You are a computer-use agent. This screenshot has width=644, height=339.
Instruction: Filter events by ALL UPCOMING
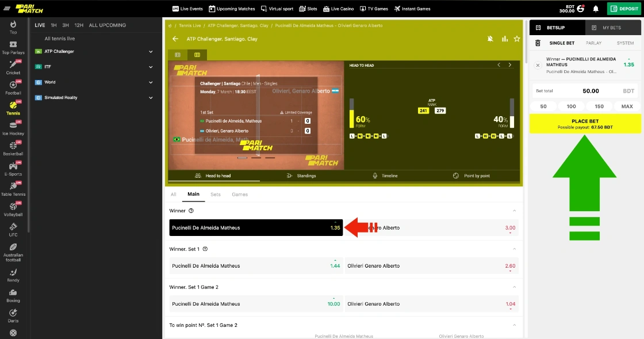point(107,25)
